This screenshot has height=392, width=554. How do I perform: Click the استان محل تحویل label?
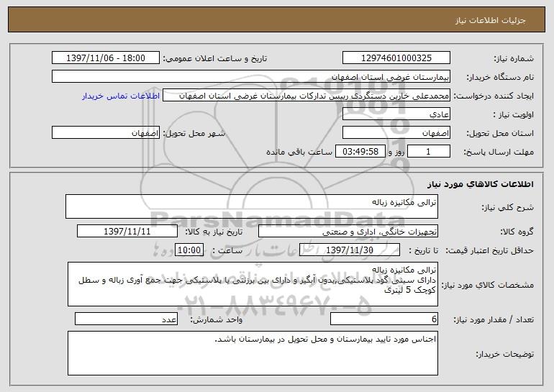(500, 134)
